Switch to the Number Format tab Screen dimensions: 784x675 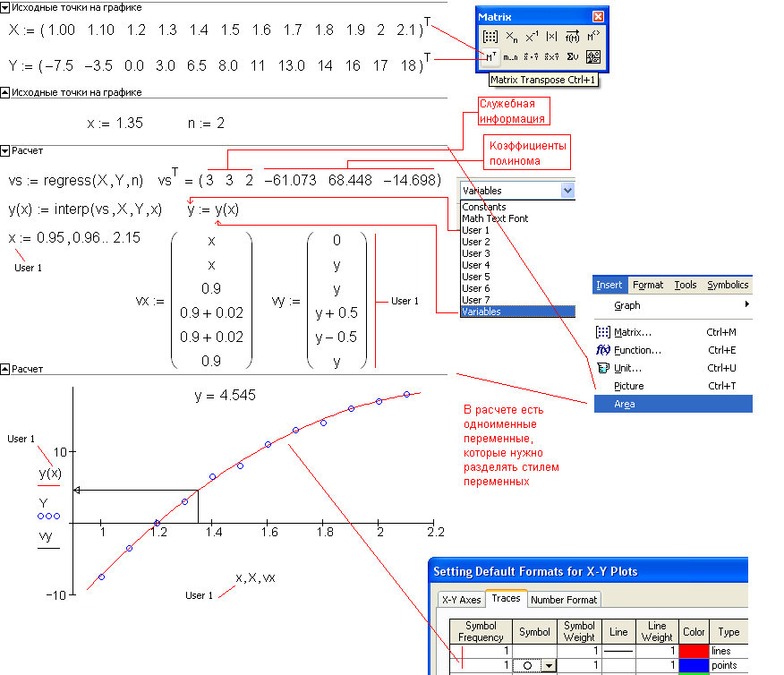point(564,600)
